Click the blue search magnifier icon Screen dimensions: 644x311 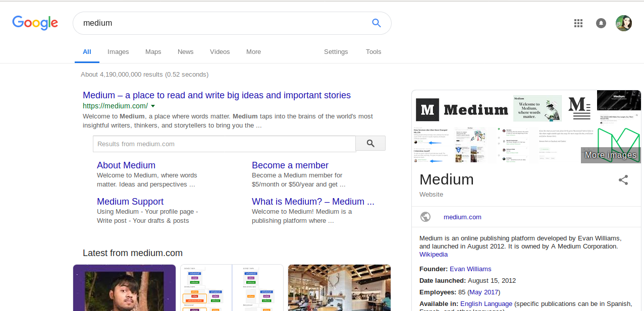376,23
